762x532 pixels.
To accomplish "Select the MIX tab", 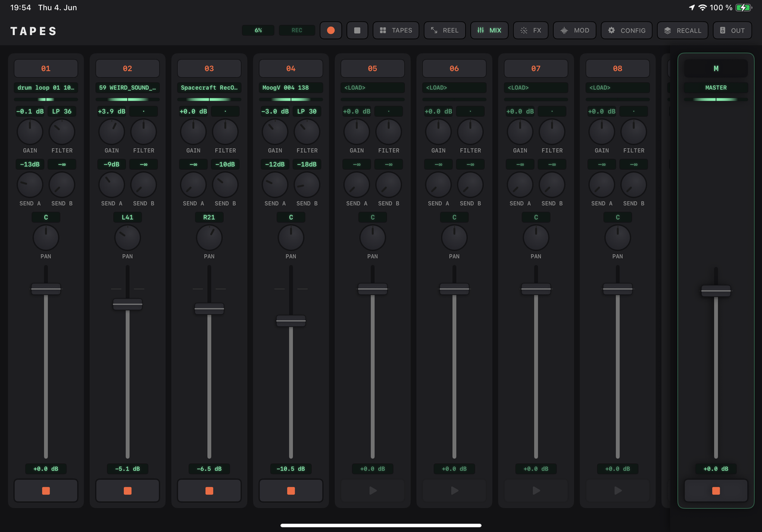I will point(489,30).
